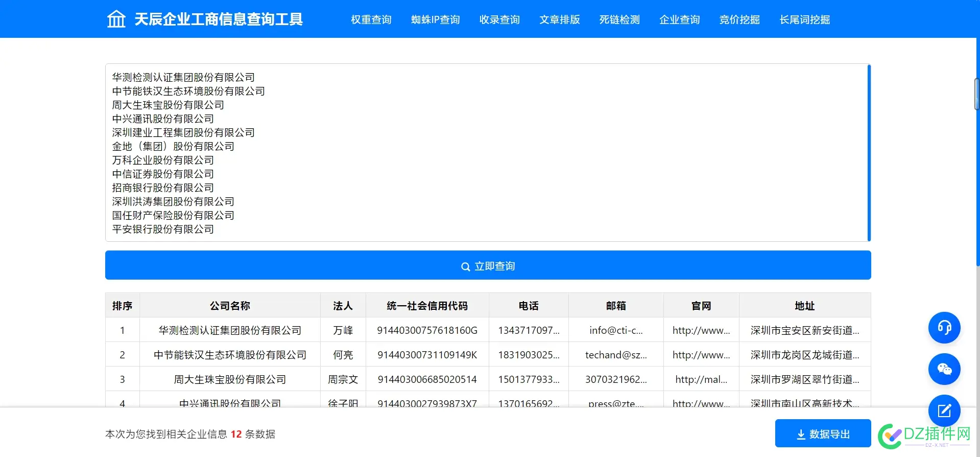The height and width of the screenshot is (457, 980).
Task: Click legal person cell 何亮
Action: click(343, 355)
